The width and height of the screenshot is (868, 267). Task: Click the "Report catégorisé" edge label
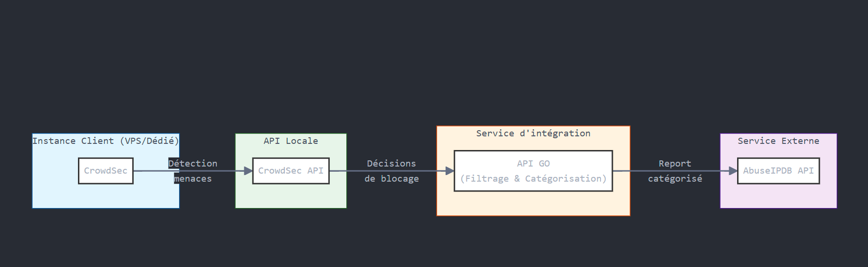pos(675,171)
